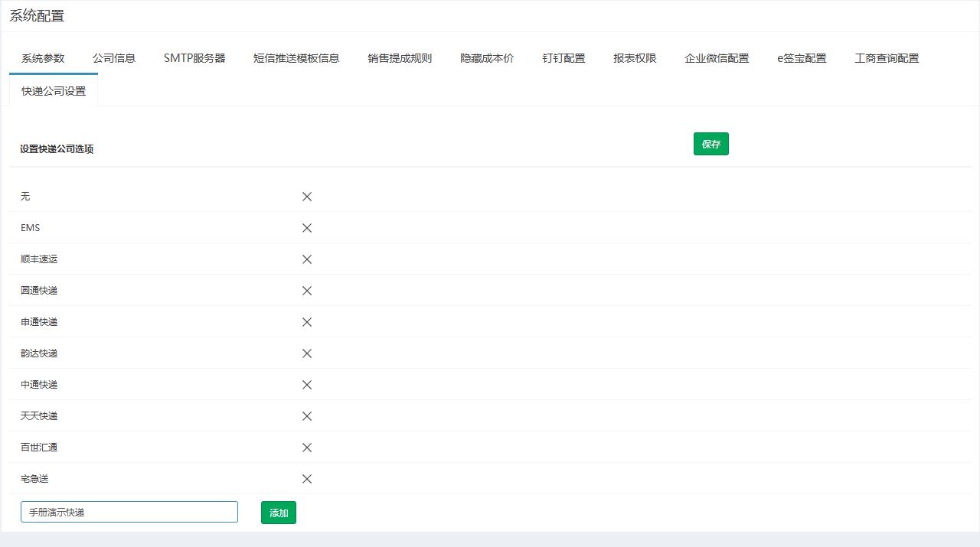The image size is (980, 547).
Task: Remove 顺丰速运 using its X icon
Action: (307, 259)
